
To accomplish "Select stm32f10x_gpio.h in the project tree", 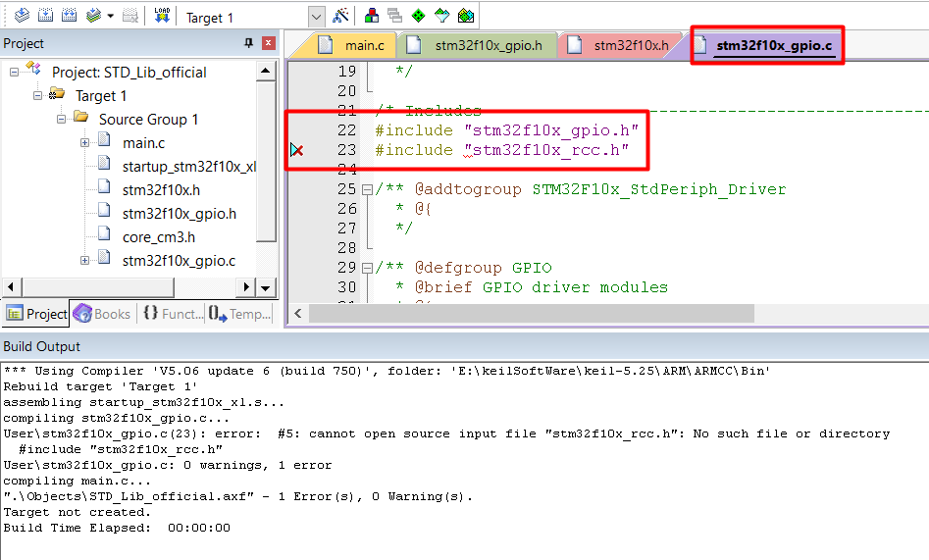I will (179, 214).
